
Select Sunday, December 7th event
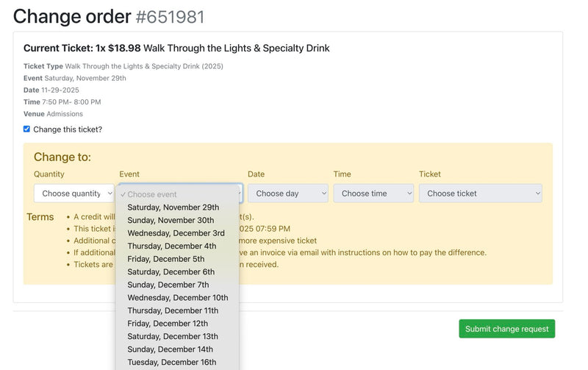click(168, 285)
